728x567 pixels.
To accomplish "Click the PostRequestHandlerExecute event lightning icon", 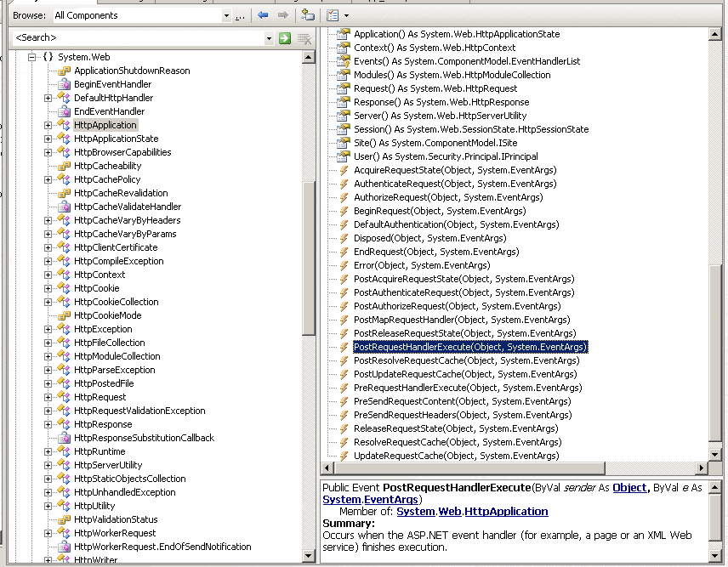I will coord(344,347).
